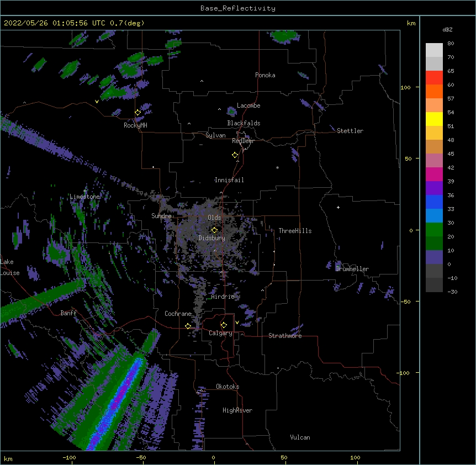Select the 80 dBZ white color swatch
Screen dimensions: 476x465
click(434, 50)
